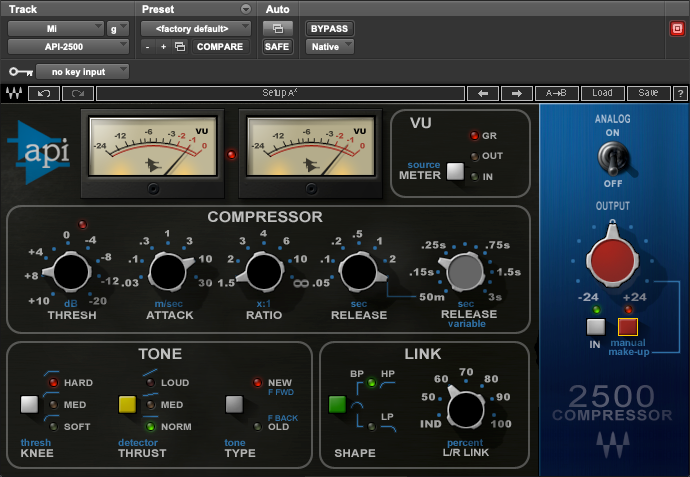Click the COMPARE button
Image resolution: width=690 pixels, height=477 pixels.
(x=220, y=47)
